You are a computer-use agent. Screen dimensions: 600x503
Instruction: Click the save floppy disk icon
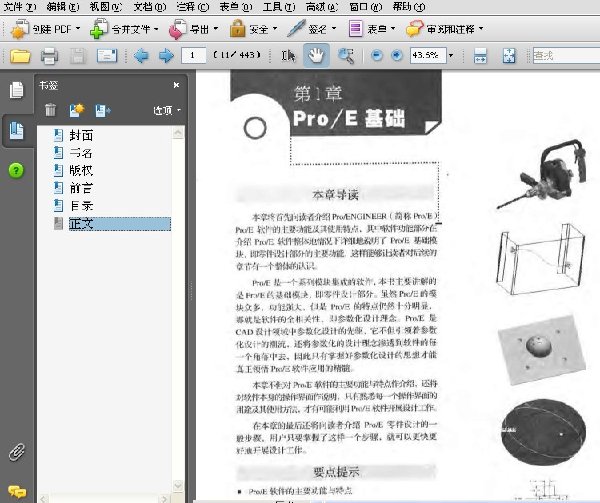click(x=78, y=56)
